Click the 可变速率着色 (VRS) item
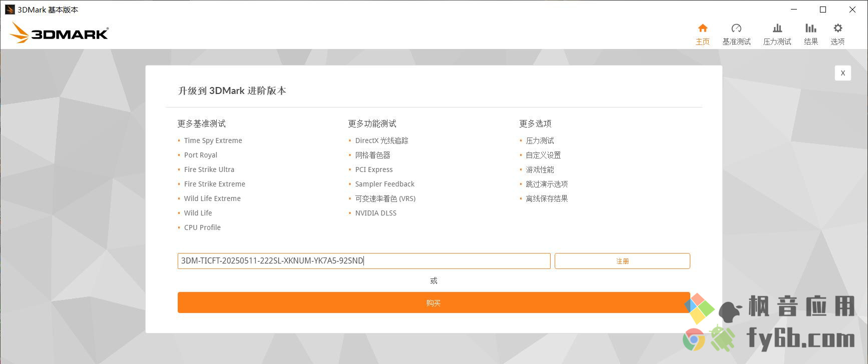The width and height of the screenshot is (868, 364). click(385, 198)
